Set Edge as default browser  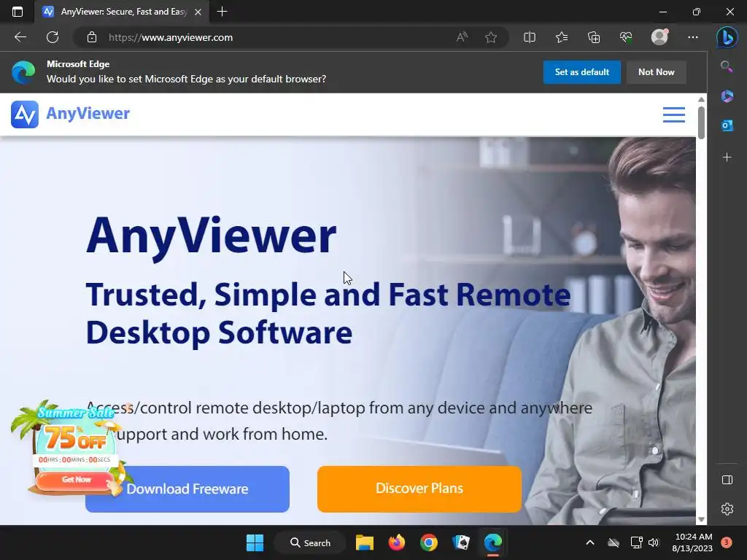tap(581, 72)
